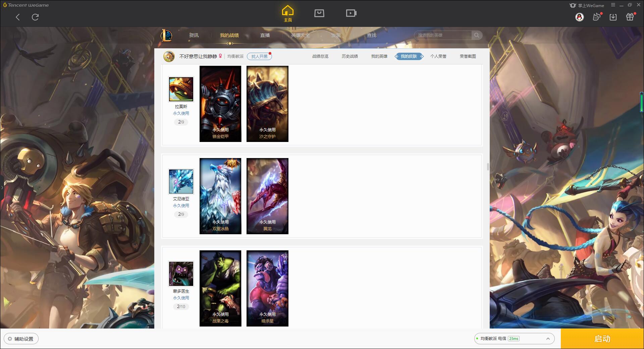Open the 资讯 tab
Screen dimensions: 644x349
click(194, 35)
